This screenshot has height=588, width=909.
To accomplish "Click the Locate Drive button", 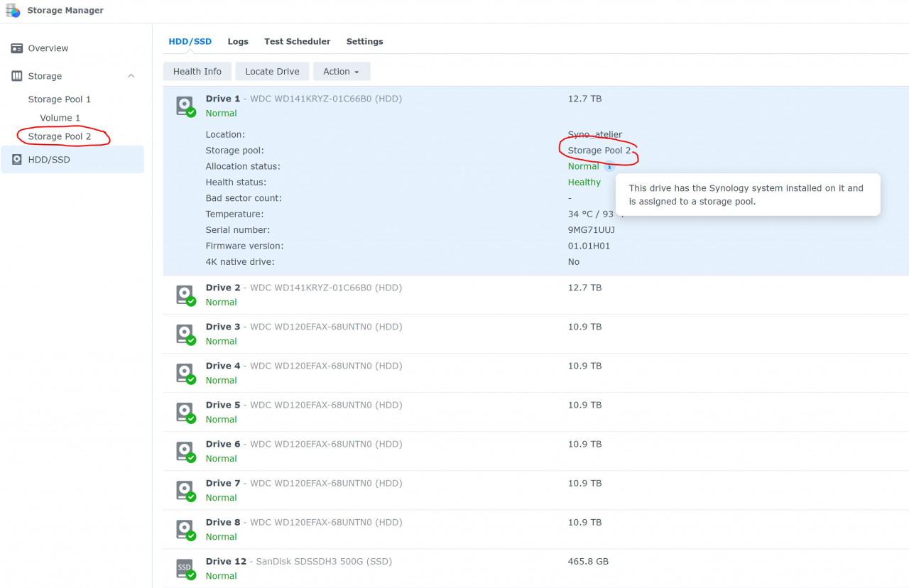I will [x=272, y=72].
